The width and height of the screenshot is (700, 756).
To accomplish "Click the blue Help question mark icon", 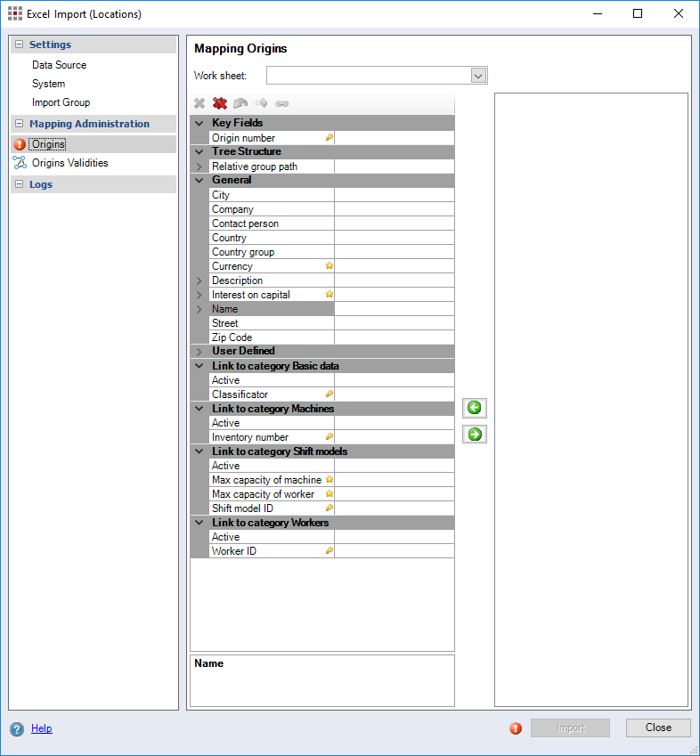I will point(17,728).
